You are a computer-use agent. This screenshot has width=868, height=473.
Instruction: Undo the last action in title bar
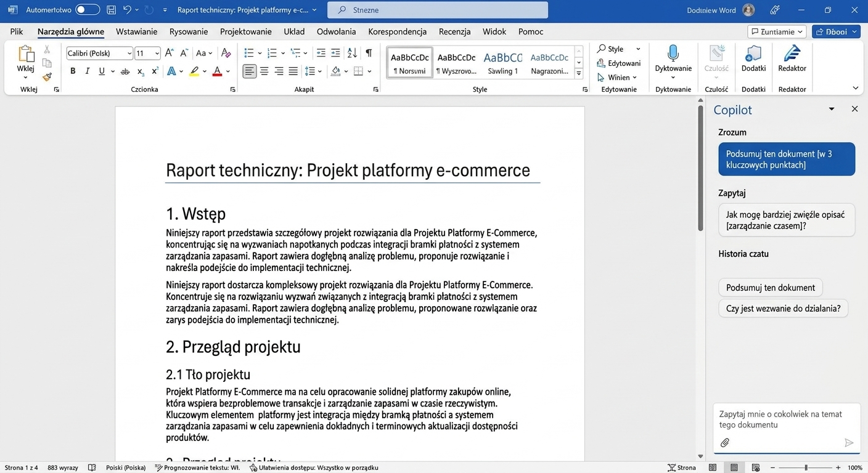pyautogui.click(x=127, y=10)
